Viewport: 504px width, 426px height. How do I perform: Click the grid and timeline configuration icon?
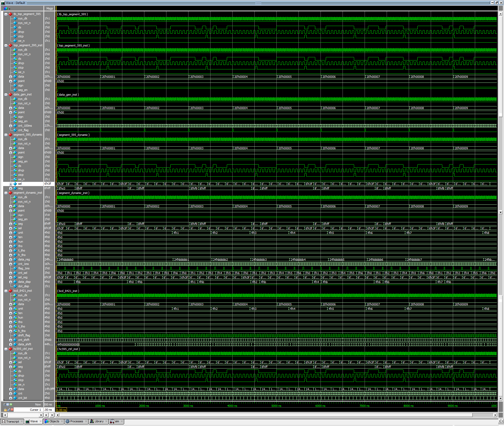(x=8, y=404)
